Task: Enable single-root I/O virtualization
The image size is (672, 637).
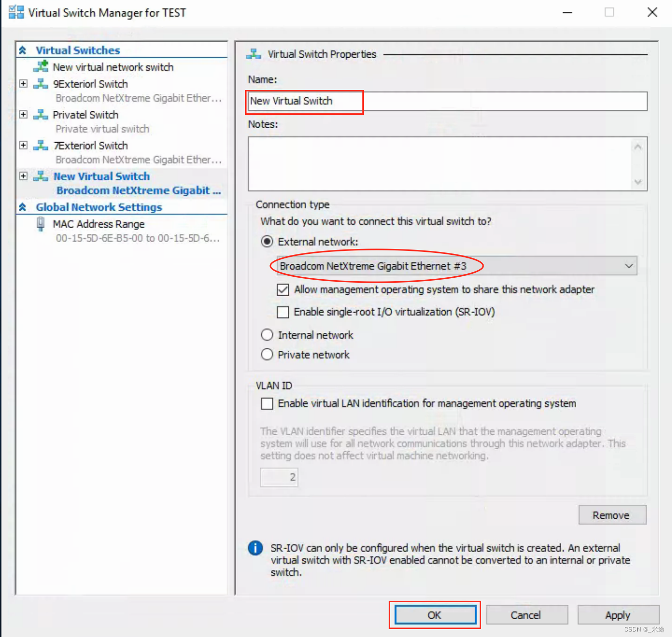Action: pos(282,312)
